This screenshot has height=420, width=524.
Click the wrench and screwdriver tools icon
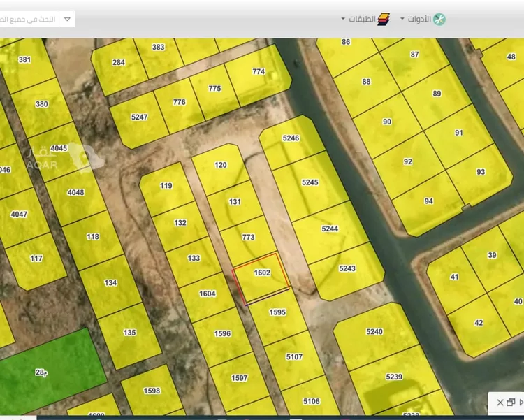pyautogui.click(x=439, y=20)
